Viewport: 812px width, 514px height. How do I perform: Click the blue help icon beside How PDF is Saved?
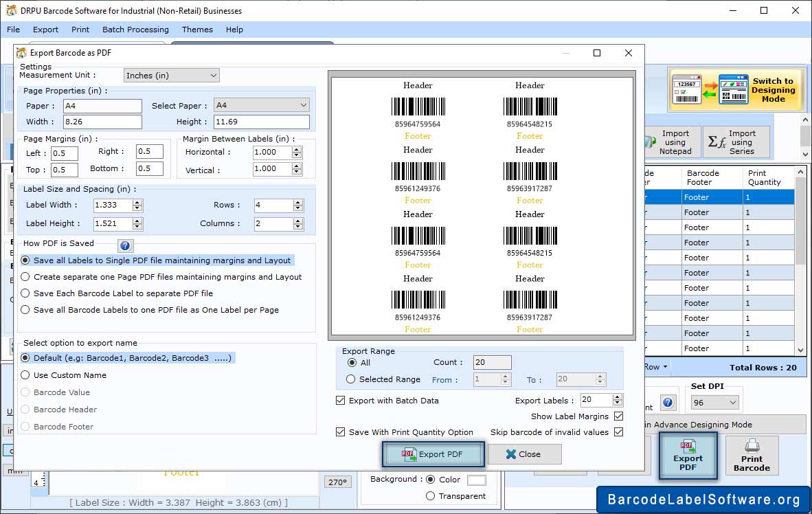click(x=125, y=245)
